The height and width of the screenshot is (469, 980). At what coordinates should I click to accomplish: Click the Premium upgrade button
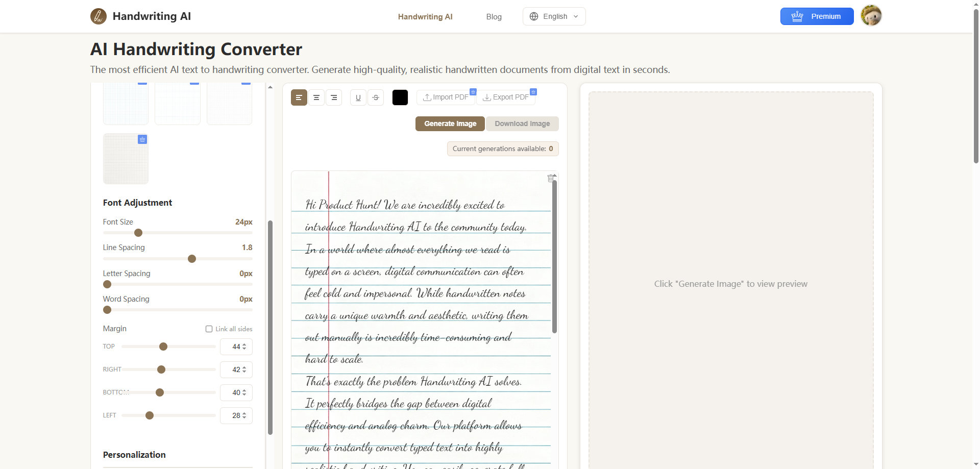point(816,16)
